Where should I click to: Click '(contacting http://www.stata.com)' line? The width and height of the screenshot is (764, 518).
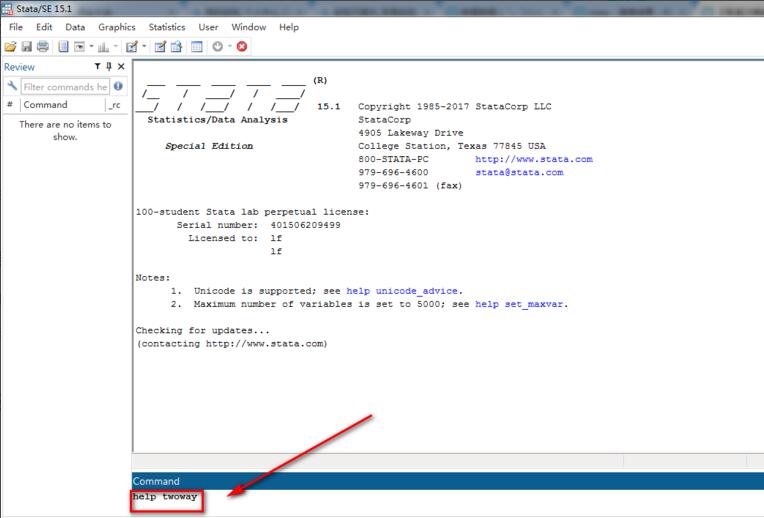232,344
